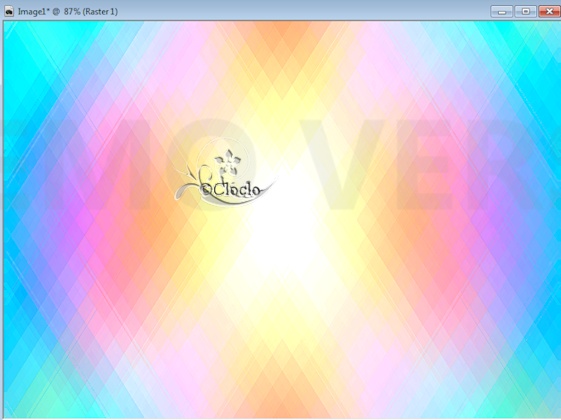Minimize the Image1 window
The image size is (561, 420).
click(502, 12)
